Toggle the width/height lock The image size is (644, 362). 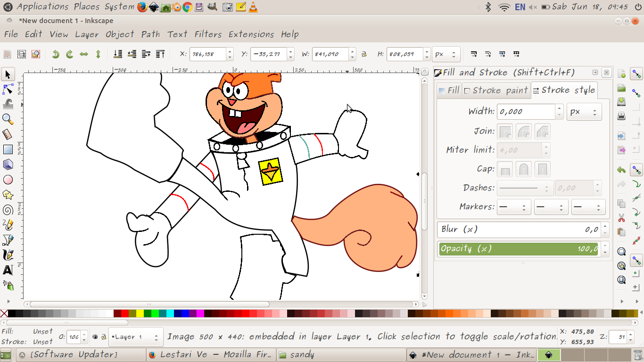point(364,54)
